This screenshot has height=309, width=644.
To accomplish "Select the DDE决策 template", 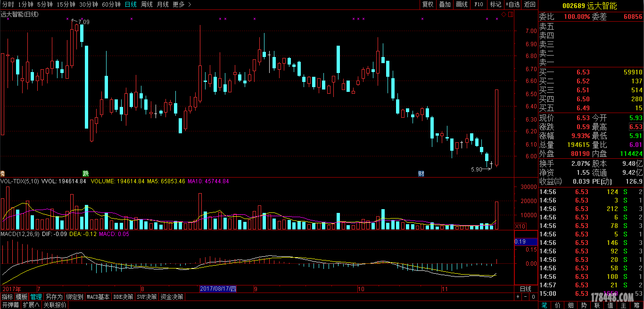I will [124, 297].
